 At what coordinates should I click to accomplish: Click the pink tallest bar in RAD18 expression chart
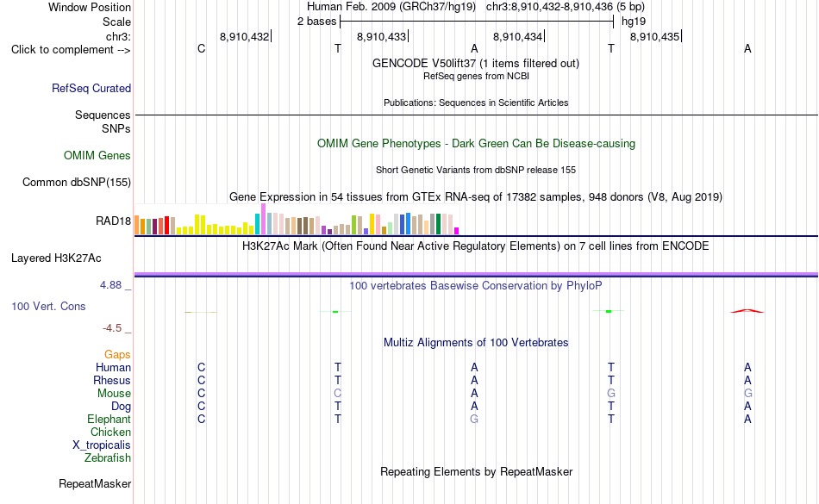(263, 219)
